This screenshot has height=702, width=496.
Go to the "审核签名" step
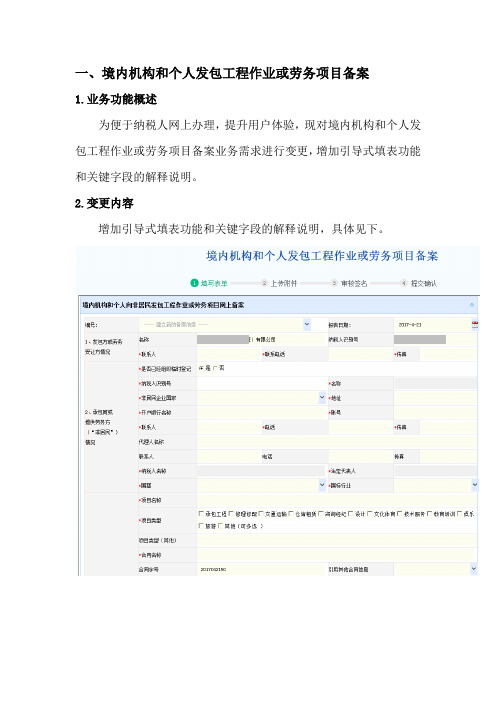[x=349, y=283]
